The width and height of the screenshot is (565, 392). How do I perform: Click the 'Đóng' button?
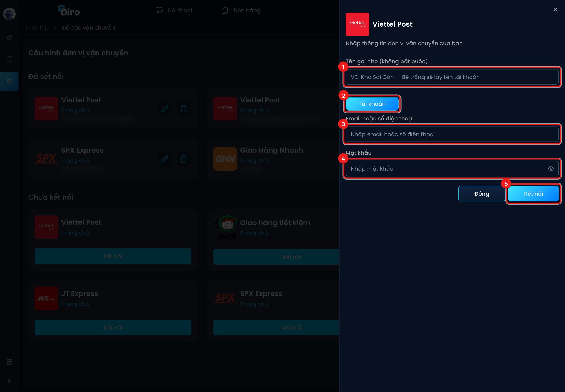[x=482, y=194]
